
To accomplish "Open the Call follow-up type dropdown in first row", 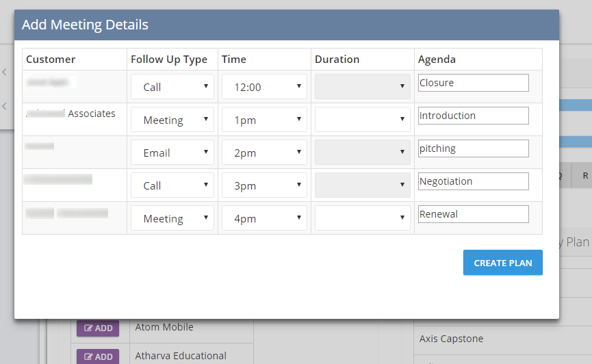I will (172, 87).
